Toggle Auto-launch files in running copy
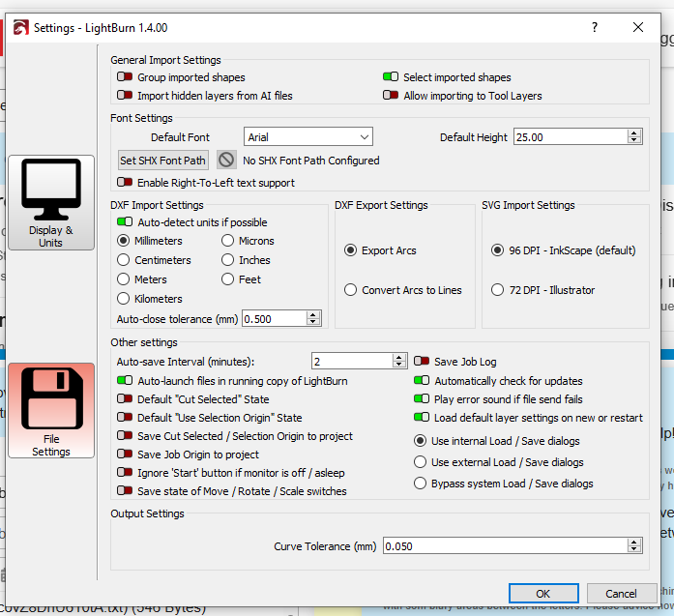The height and width of the screenshot is (616, 674). click(x=125, y=380)
